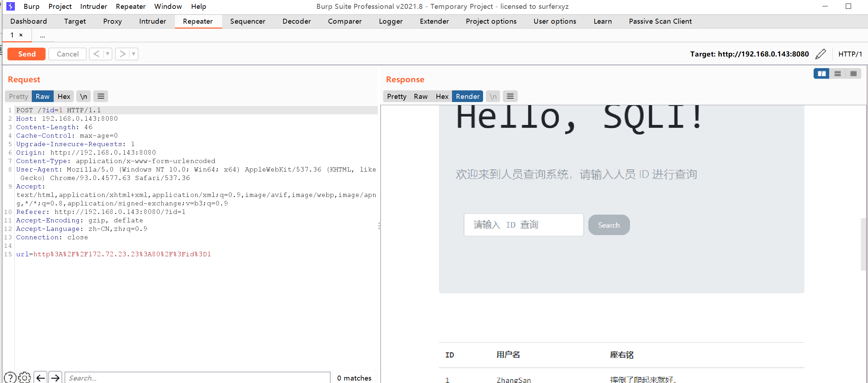Select combined single-pane layout icon
Screen dimensions: 868x383
point(853,74)
